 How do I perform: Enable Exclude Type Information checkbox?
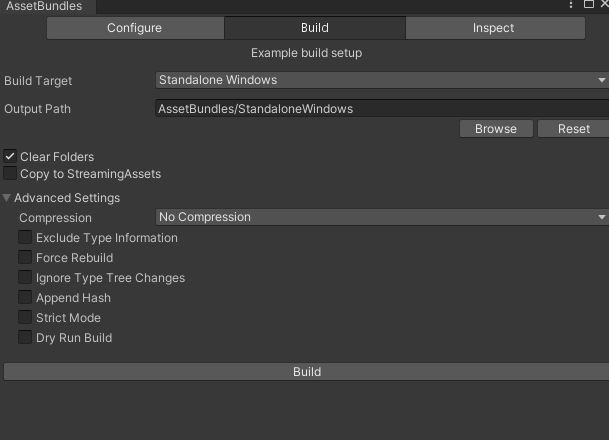point(25,238)
